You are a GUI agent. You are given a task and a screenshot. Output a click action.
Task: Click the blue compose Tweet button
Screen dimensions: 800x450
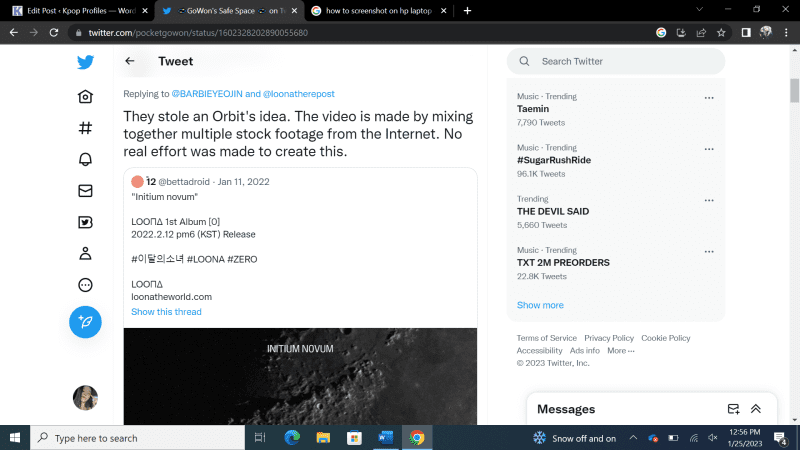(x=85, y=321)
